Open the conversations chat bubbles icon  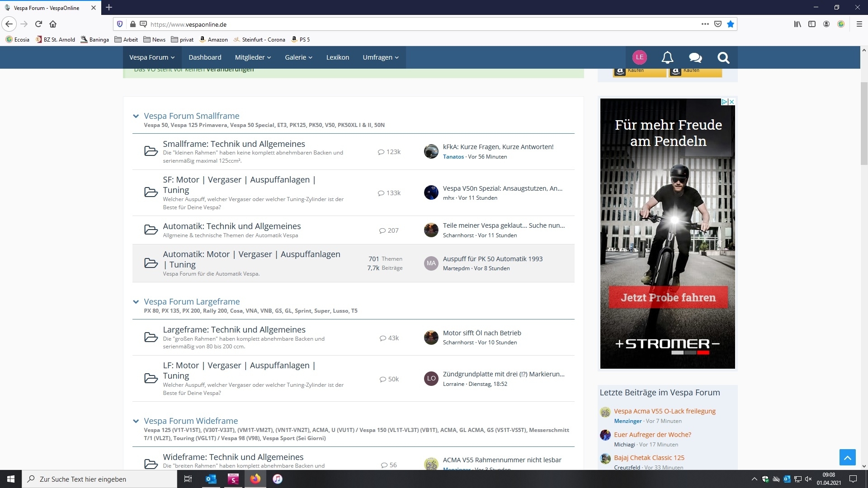coord(695,57)
